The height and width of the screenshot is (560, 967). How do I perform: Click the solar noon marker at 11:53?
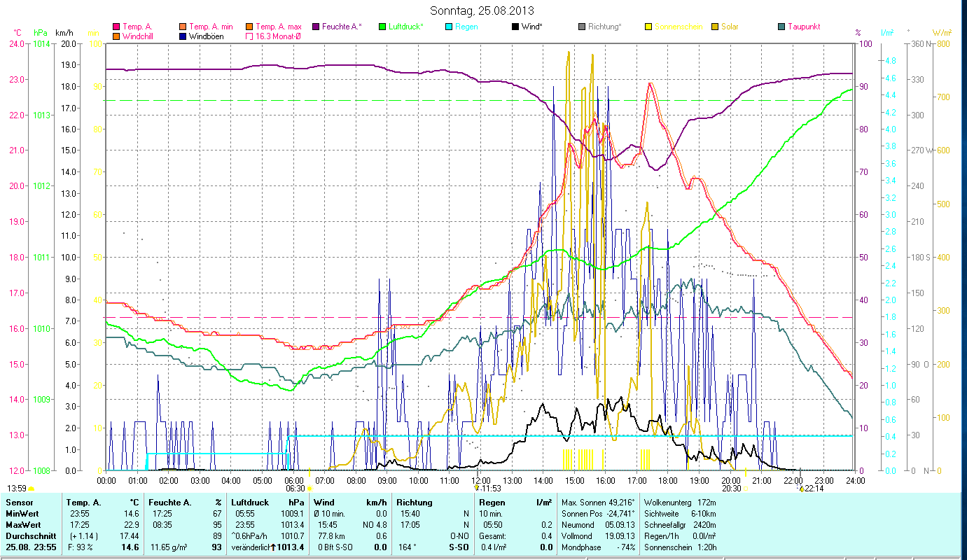[x=476, y=488]
